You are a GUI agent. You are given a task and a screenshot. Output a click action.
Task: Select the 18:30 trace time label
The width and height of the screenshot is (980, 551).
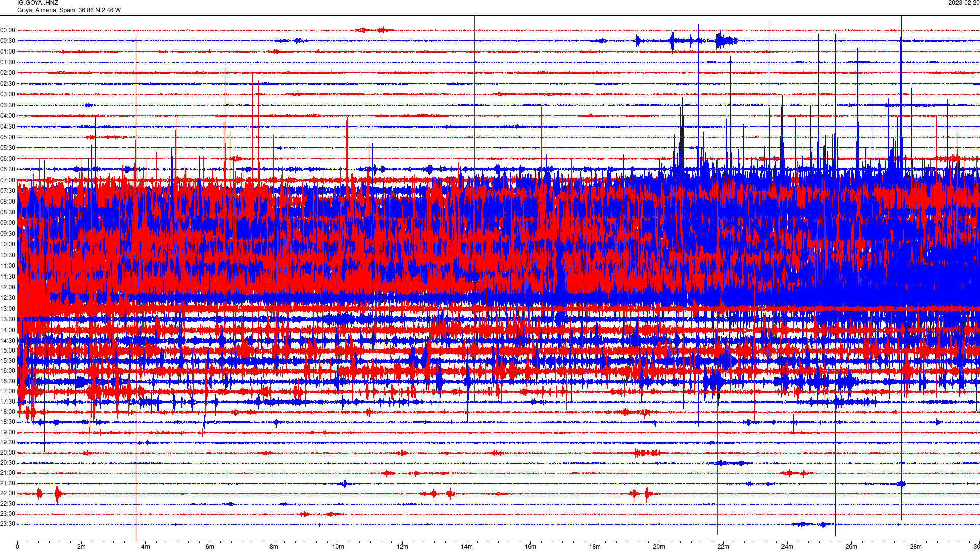click(8, 422)
